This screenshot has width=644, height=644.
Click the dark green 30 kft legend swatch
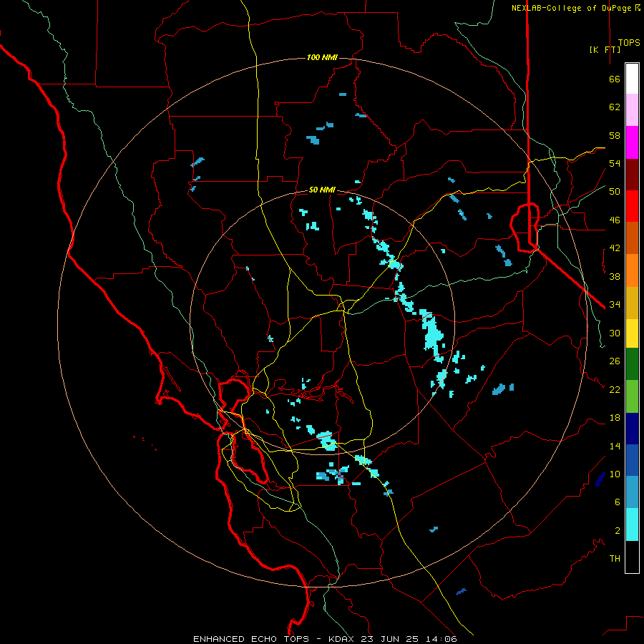click(x=632, y=364)
